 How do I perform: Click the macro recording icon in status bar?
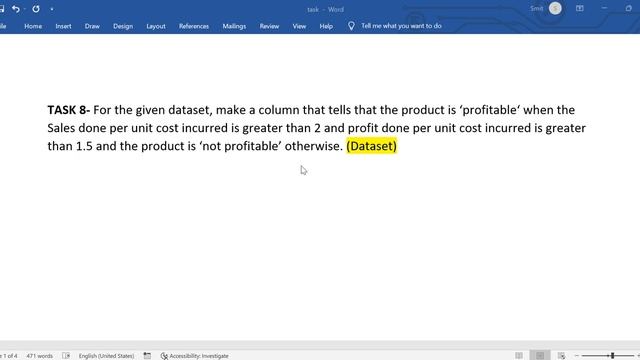(147, 356)
